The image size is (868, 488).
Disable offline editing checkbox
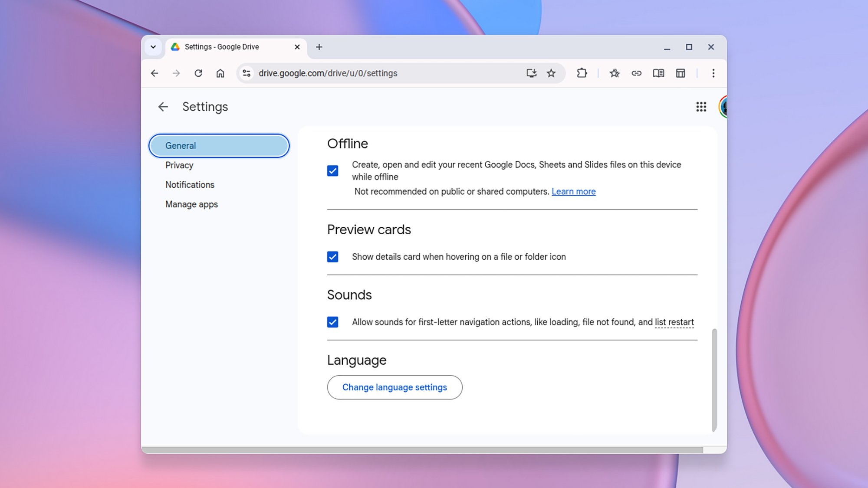(332, 171)
